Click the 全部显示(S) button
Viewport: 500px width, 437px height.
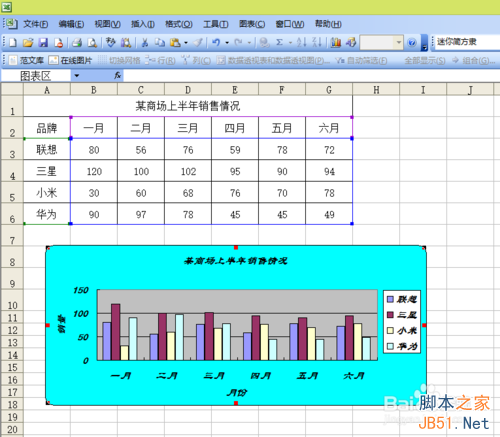tap(425, 60)
